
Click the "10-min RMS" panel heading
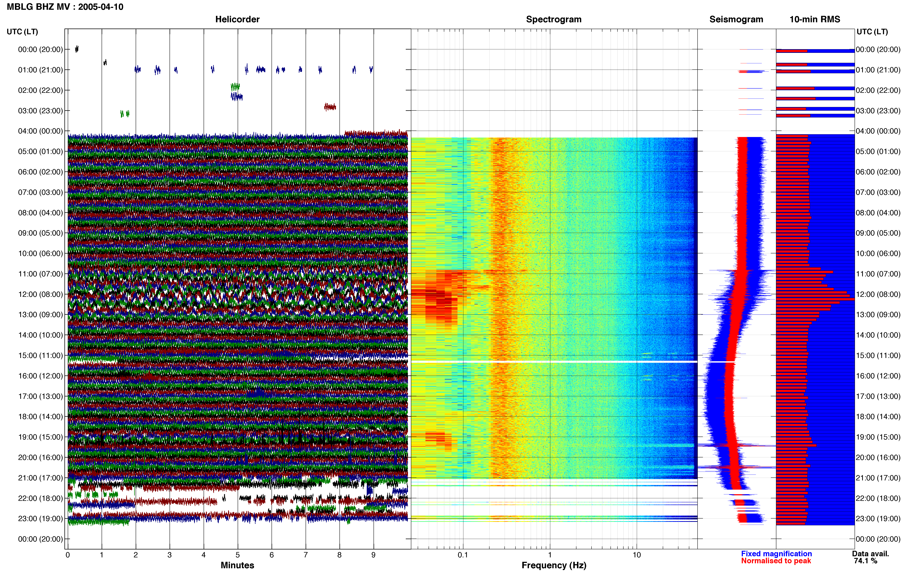coord(815,20)
